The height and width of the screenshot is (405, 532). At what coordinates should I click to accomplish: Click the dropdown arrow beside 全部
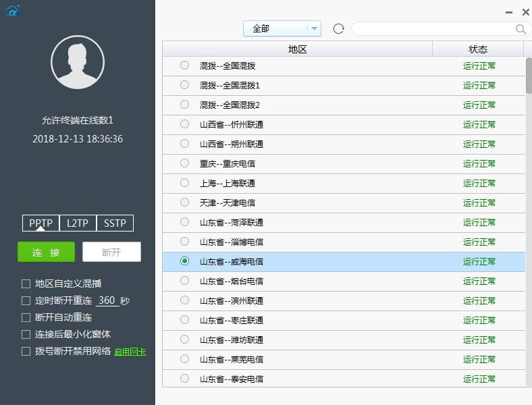(x=314, y=28)
